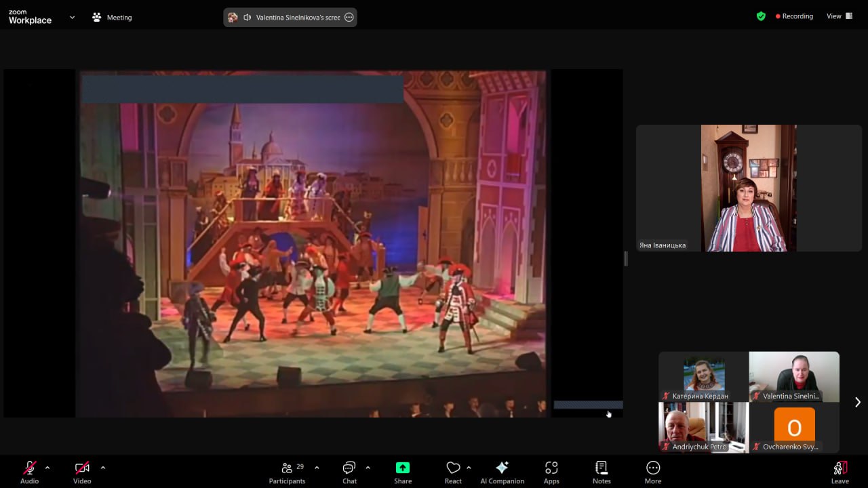Select Valentina Sinelnikova's video tile
Screen dimensions: 868x488
(794, 377)
